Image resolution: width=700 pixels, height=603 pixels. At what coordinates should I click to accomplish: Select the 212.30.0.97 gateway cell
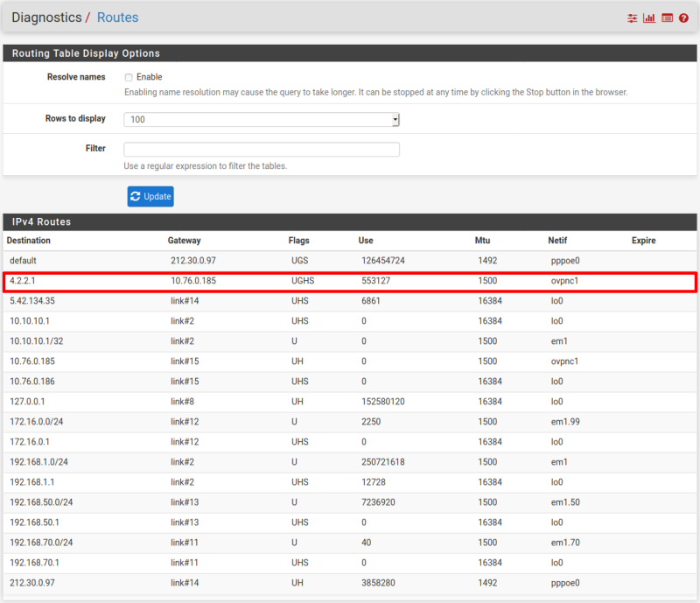coord(193,261)
